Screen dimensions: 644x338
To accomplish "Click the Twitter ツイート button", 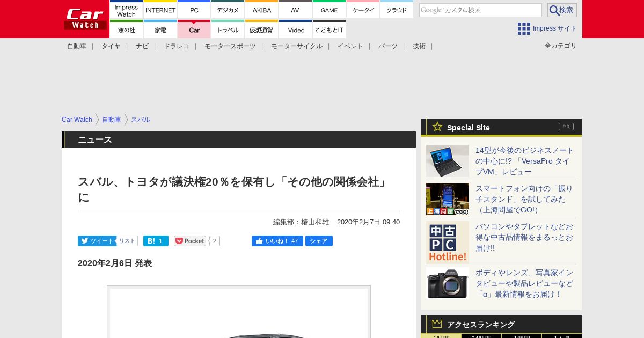I will click(x=97, y=241).
